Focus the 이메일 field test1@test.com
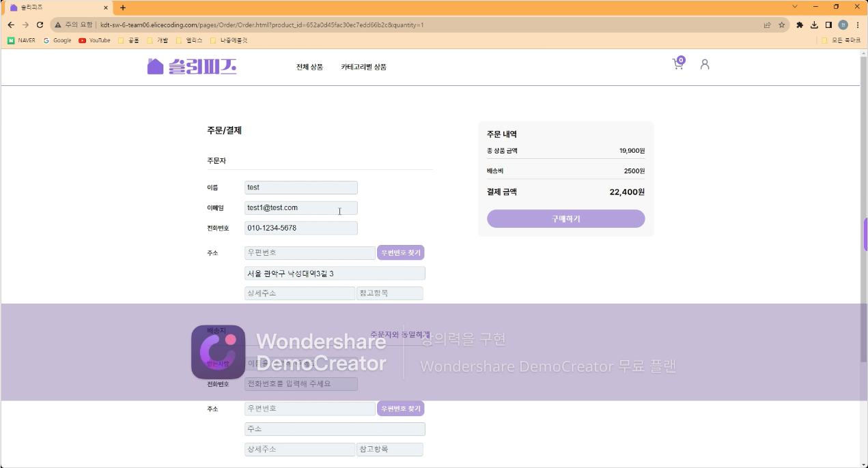868x468 pixels. (x=301, y=208)
